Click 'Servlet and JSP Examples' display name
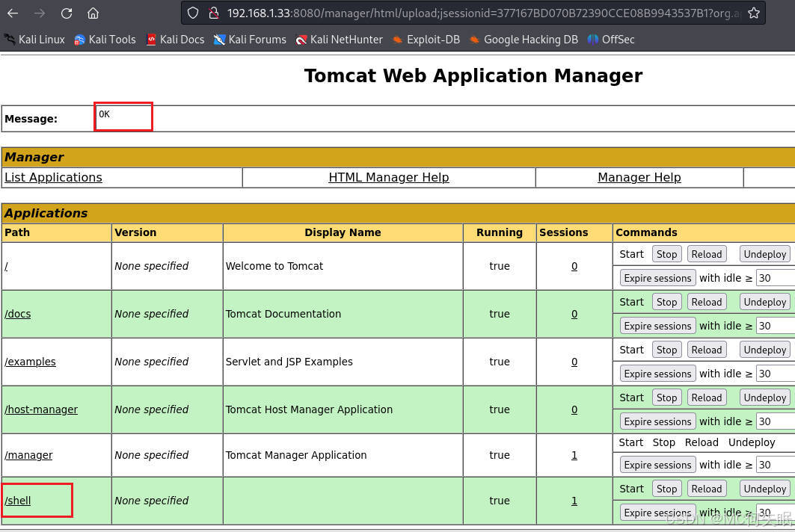This screenshot has height=532, width=795. [289, 362]
